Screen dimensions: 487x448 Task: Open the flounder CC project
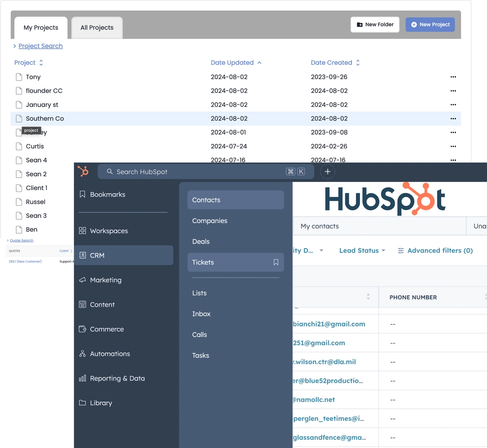click(x=44, y=91)
